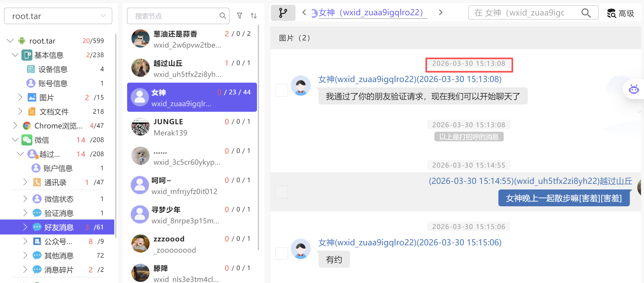
Task: Check the box for friend verification message
Action: click(x=282, y=90)
